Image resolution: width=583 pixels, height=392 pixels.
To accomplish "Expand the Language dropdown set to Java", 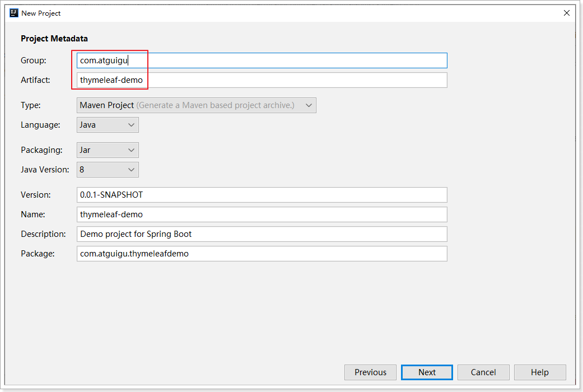I will click(x=108, y=125).
